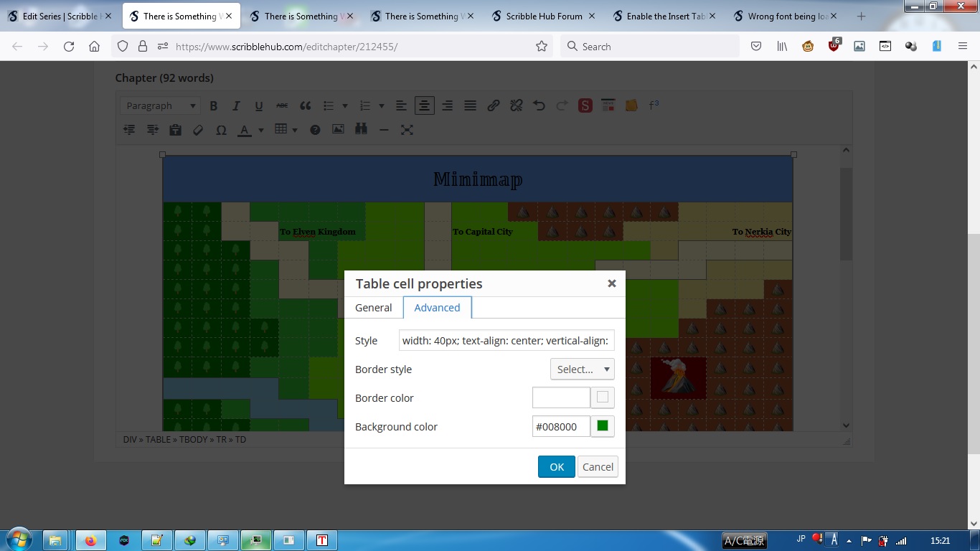Toggle bold formatting in editor toolbar
The height and width of the screenshot is (551, 980).
(x=213, y=106)
